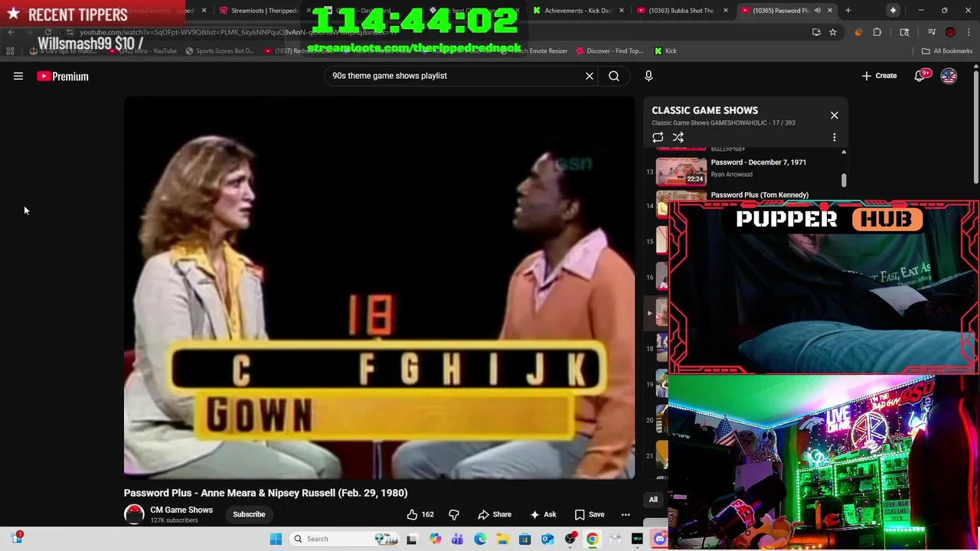
Task: Open the Chrome extensions puzzle menu
Action: [x=877, y=32]
